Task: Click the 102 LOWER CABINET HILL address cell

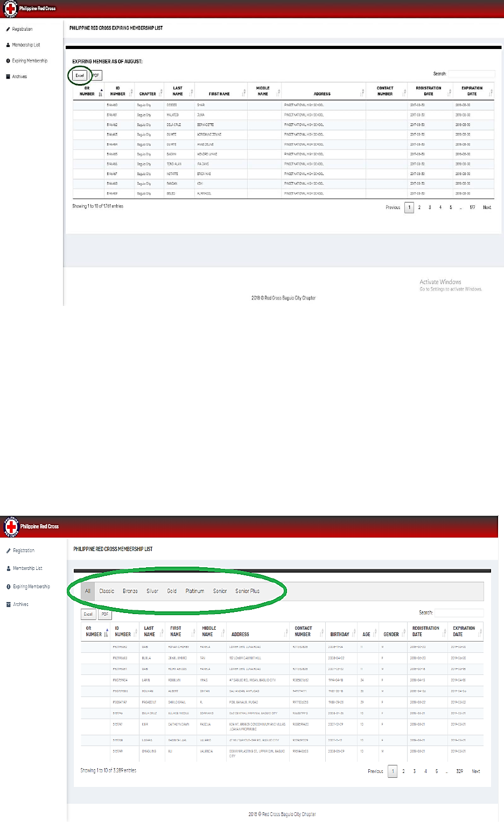Action: tap(245, 658)
